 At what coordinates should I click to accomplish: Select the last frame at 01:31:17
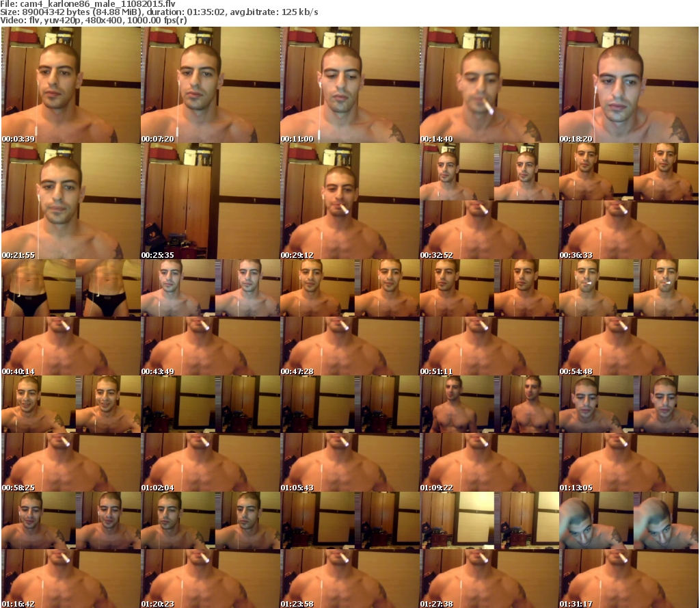coord(629,550)
